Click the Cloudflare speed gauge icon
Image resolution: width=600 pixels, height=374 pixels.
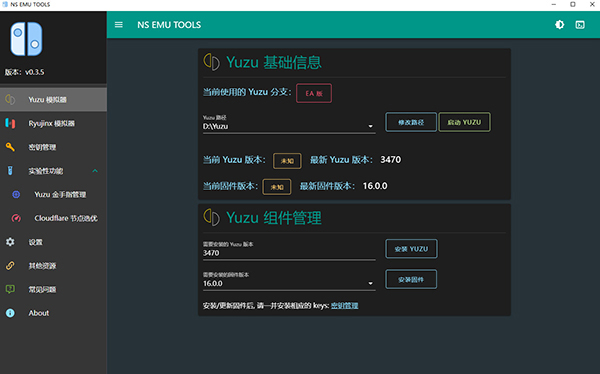pyautogui.click(x=16, y=218)
